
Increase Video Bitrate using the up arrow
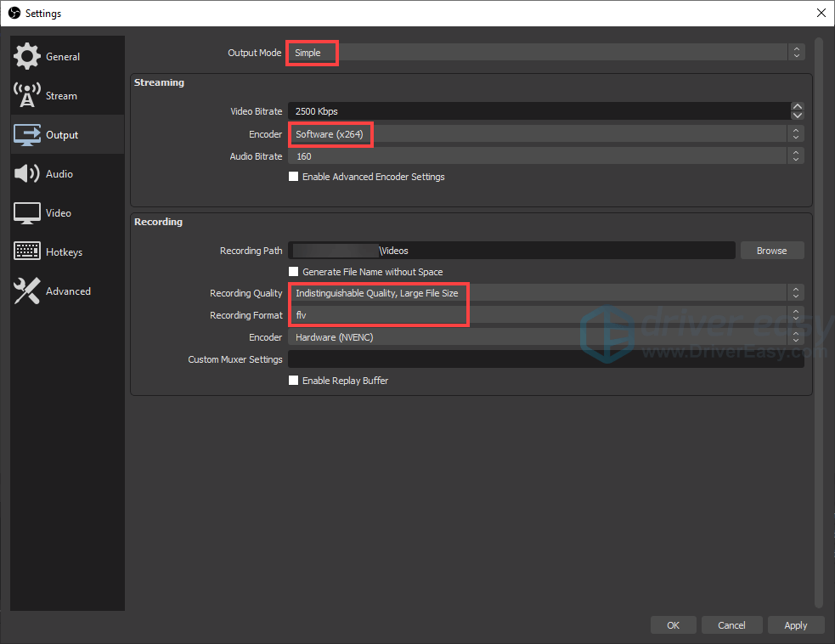797,106
